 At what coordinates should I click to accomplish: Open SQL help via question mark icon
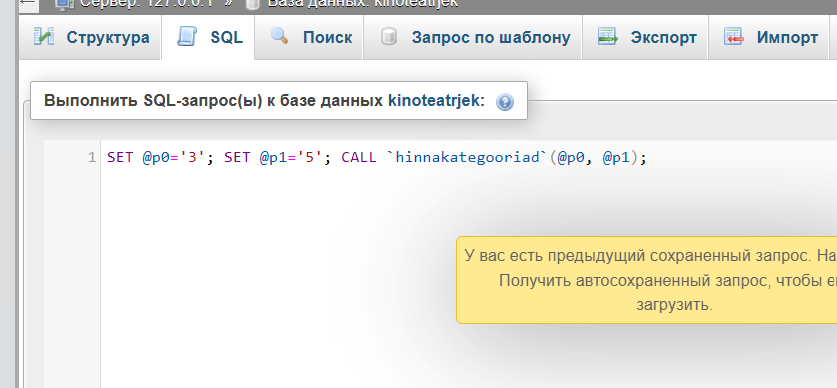pos(504,101)
